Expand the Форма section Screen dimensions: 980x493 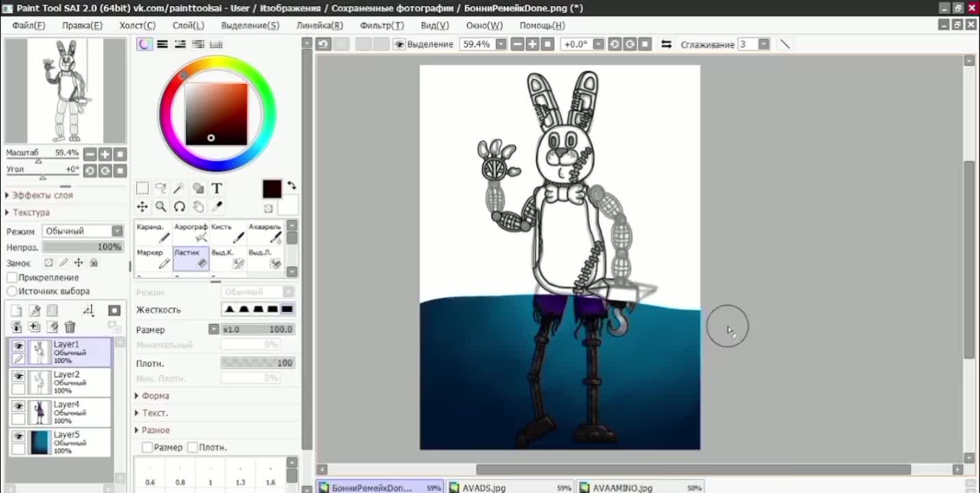(x=152, y=396)
